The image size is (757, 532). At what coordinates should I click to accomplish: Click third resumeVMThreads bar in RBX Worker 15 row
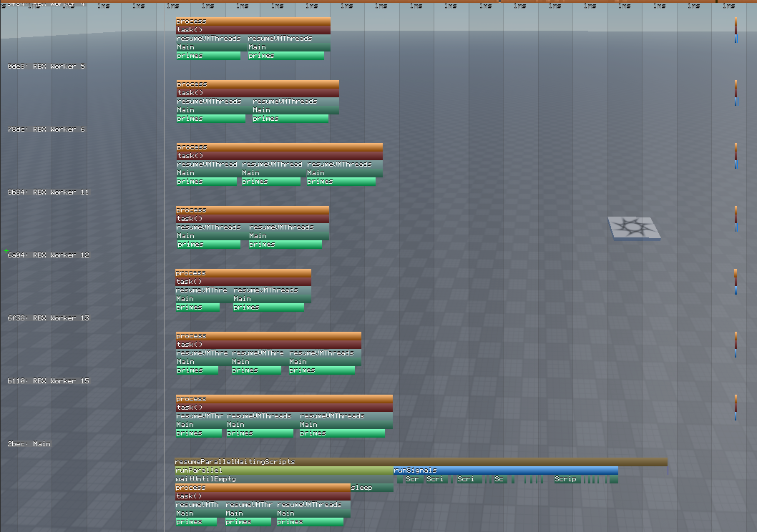click(346, 415)
